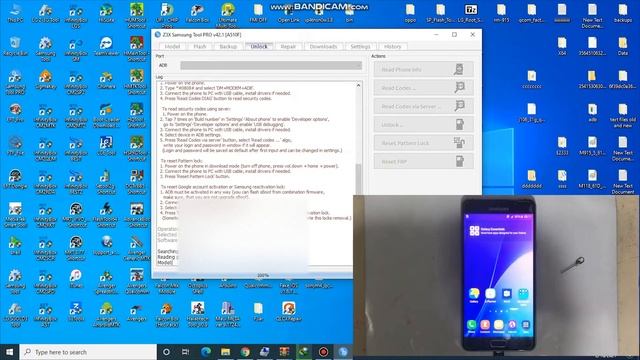Switch to the Flash tab
The width and height of the screenshot is (640, 360).
200,47
